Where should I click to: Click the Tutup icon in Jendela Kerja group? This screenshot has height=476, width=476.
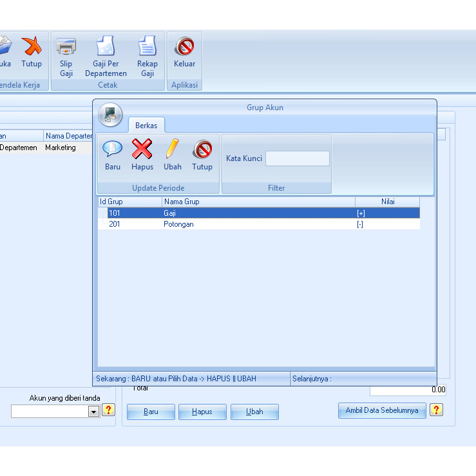click(32, 52)
